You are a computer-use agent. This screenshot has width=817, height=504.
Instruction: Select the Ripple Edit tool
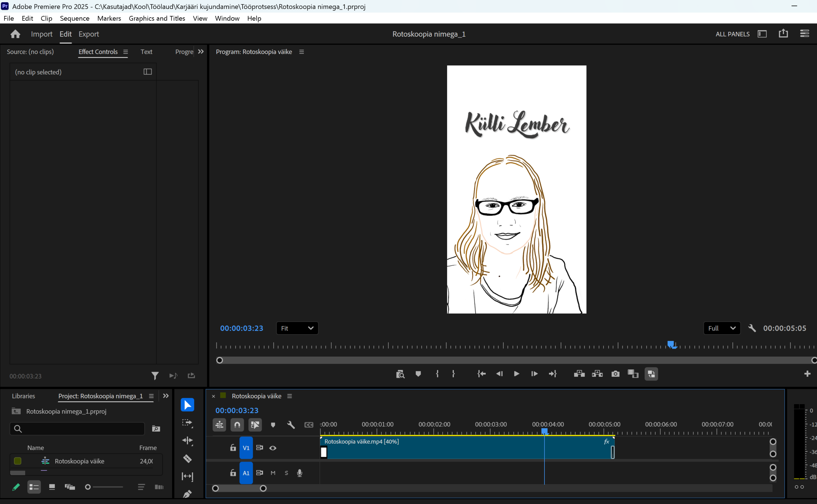[187, 441]
